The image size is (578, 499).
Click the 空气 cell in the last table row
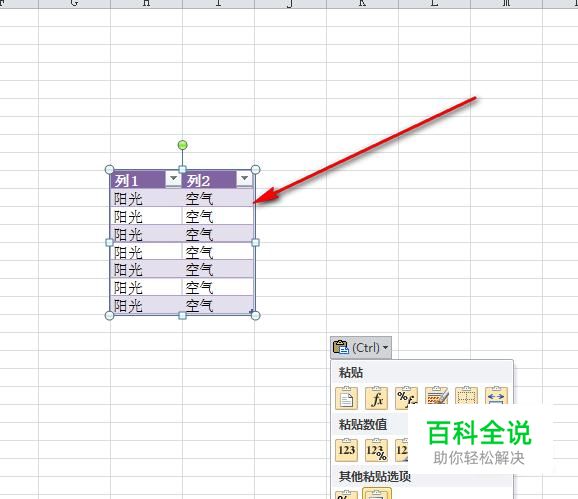[199, 306]
